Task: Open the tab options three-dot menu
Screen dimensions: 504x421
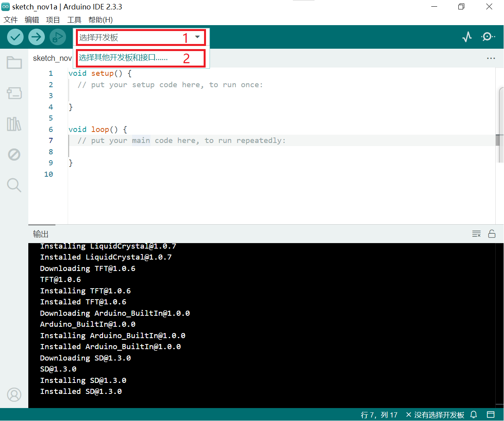Action: coord(491,58)
